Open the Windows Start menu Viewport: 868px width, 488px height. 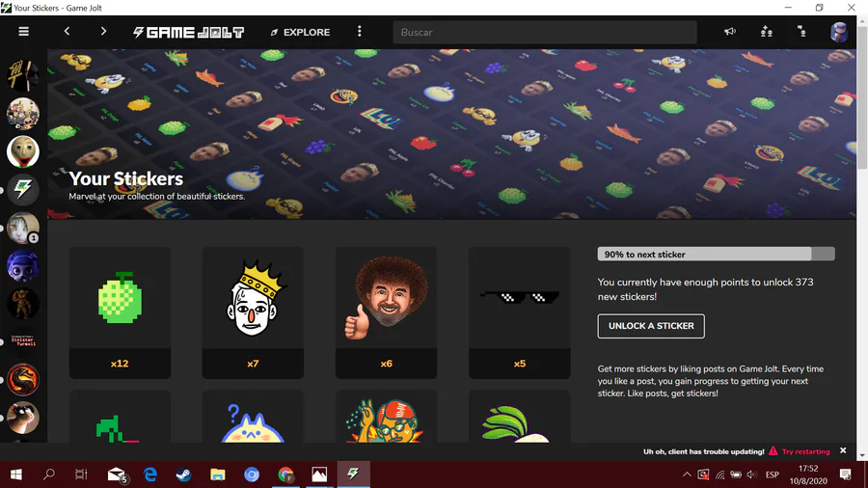point(16,474)
